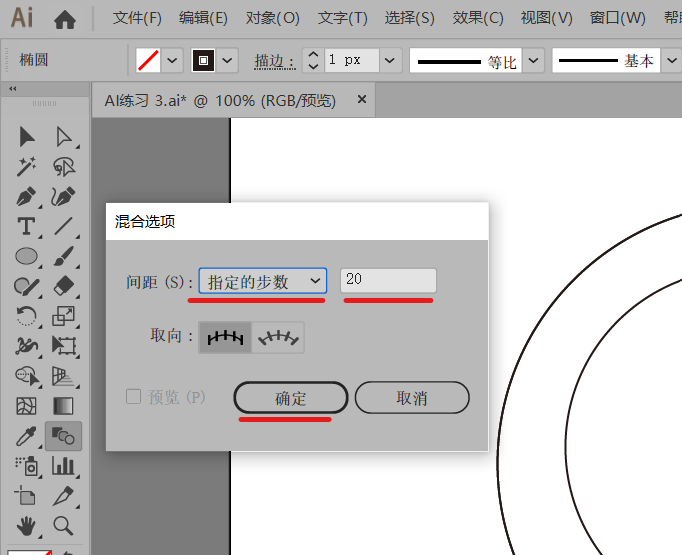
Task: Select the Symbol Sprayer tool
Action: 27,466
